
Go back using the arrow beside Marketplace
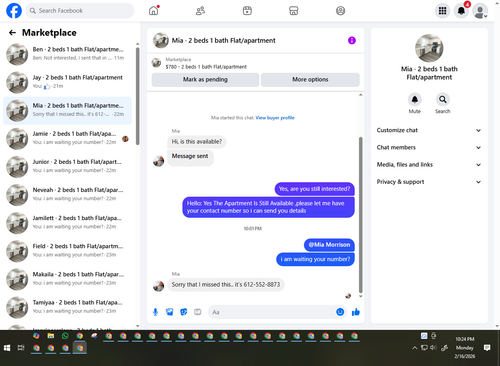[x=12, y=33]
